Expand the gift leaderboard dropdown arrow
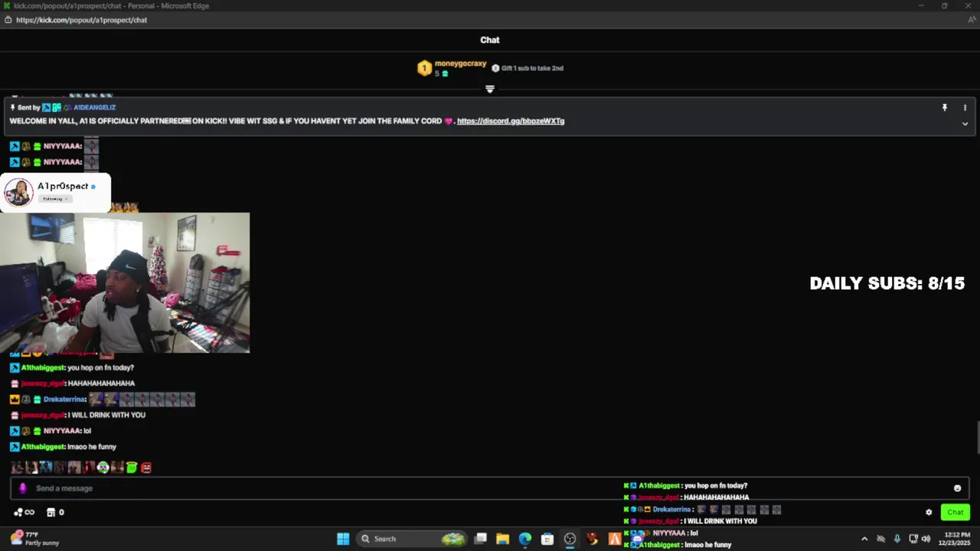980x551 pixels. 490,89
